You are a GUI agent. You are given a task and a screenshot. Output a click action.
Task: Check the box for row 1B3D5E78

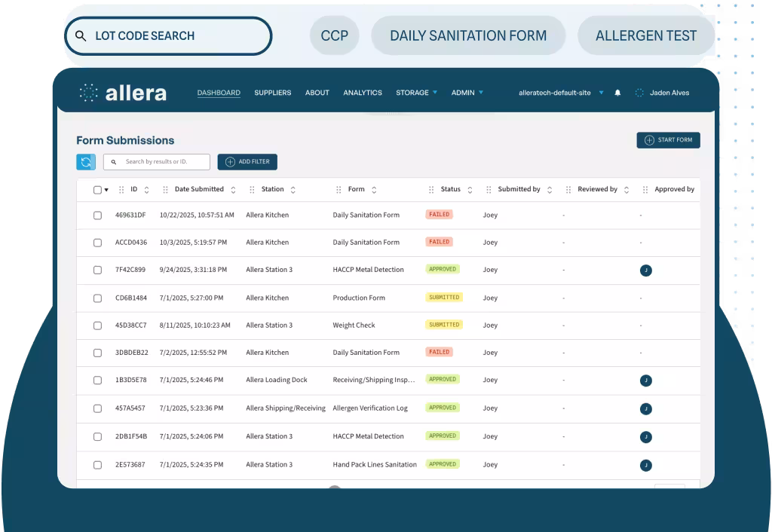pos(97,381)
